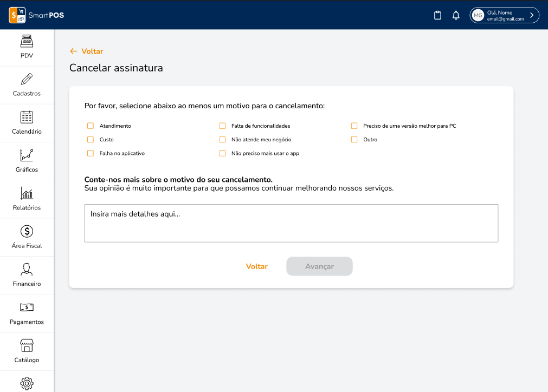The height and width of the screenshot is (392, 548).
Task: Open the Relatórios bar chart icon
Action: click(27, 193)
